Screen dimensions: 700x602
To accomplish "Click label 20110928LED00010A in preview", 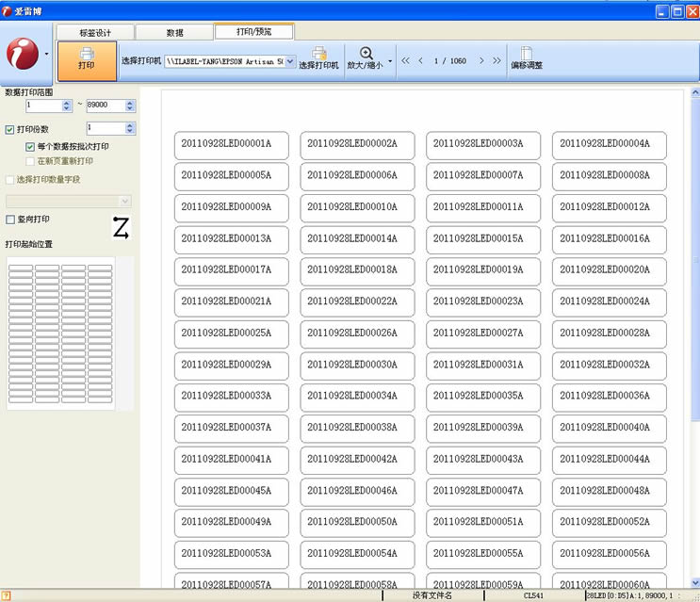I will 357,208.
